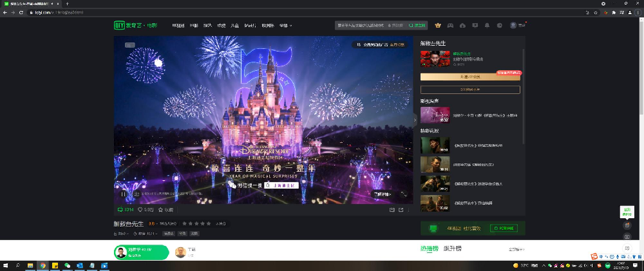
Task: Play the sidebar clip with 00:14 duration
Action: pos(435,164)
